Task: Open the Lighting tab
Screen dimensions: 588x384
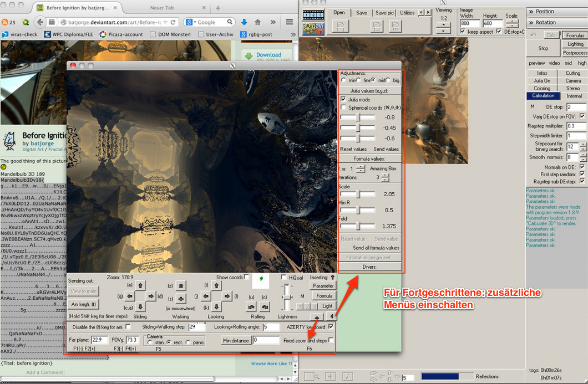Action: 575,44
